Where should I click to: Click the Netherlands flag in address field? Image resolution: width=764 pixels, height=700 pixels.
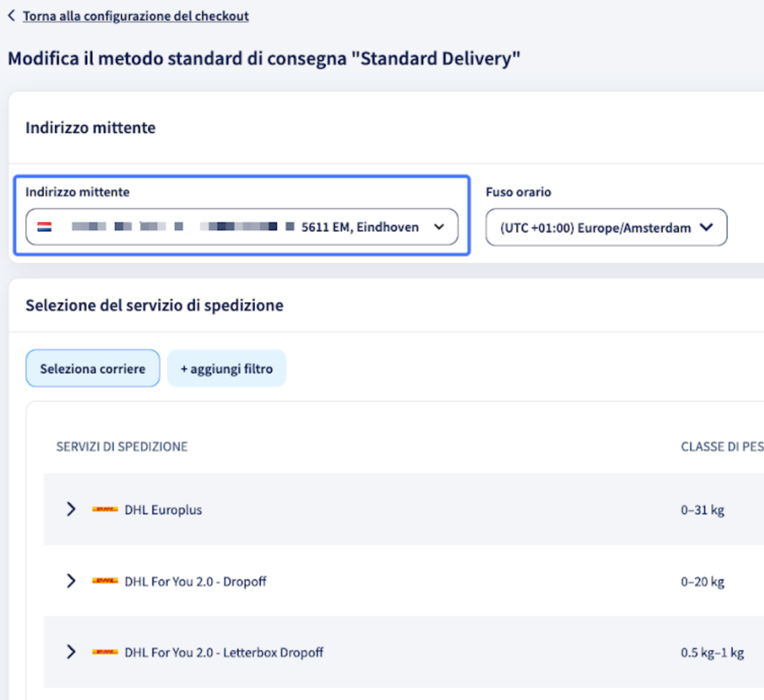pyautogui.click(x=45, y=227)
